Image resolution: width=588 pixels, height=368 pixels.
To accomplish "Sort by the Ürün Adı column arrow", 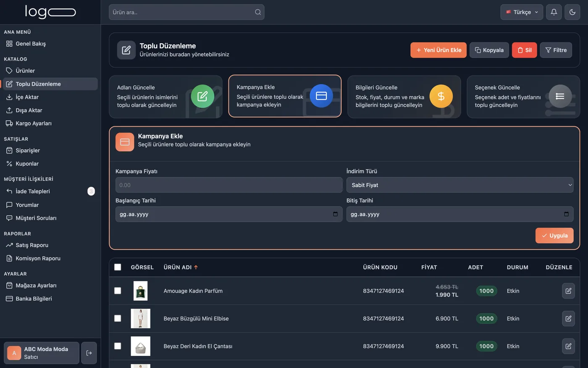I will click(196, 267).
